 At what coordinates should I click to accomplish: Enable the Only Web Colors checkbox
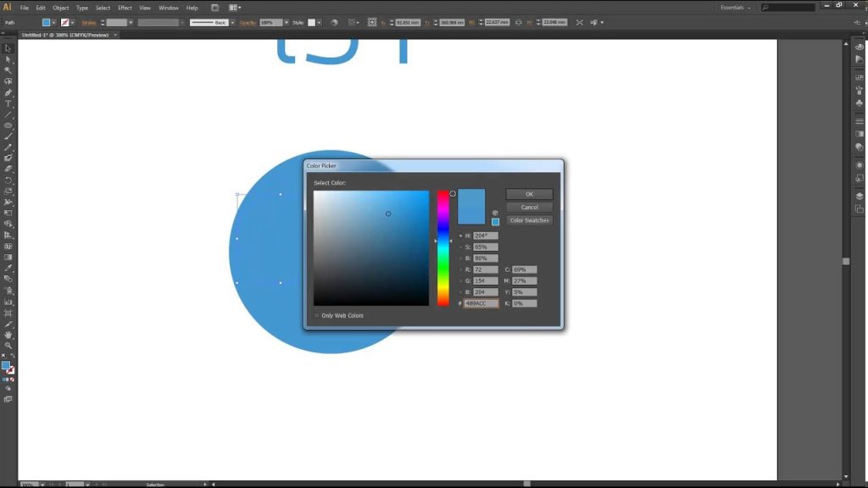point(317,315)
